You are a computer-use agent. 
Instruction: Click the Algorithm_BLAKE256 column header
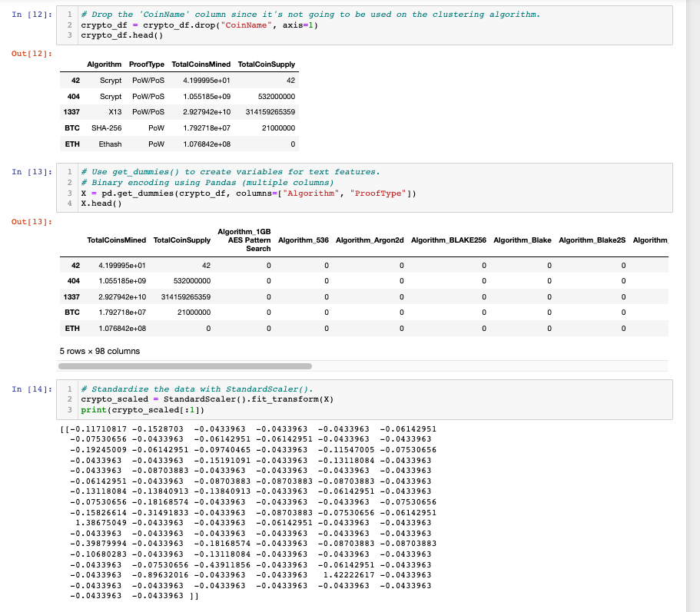pos(448,240)
